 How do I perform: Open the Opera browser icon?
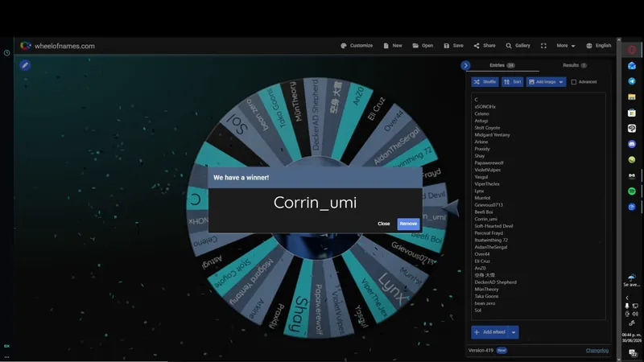(632, 50)
